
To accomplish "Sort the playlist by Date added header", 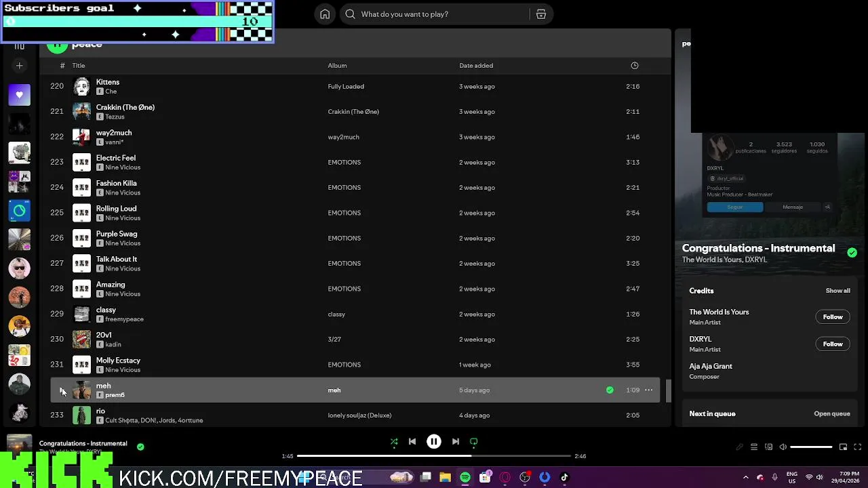I will click(476, 66).
